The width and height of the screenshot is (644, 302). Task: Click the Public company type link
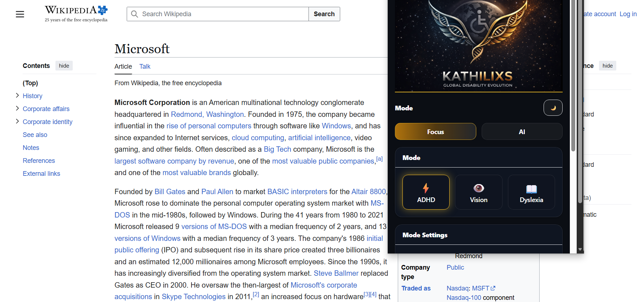455,267
